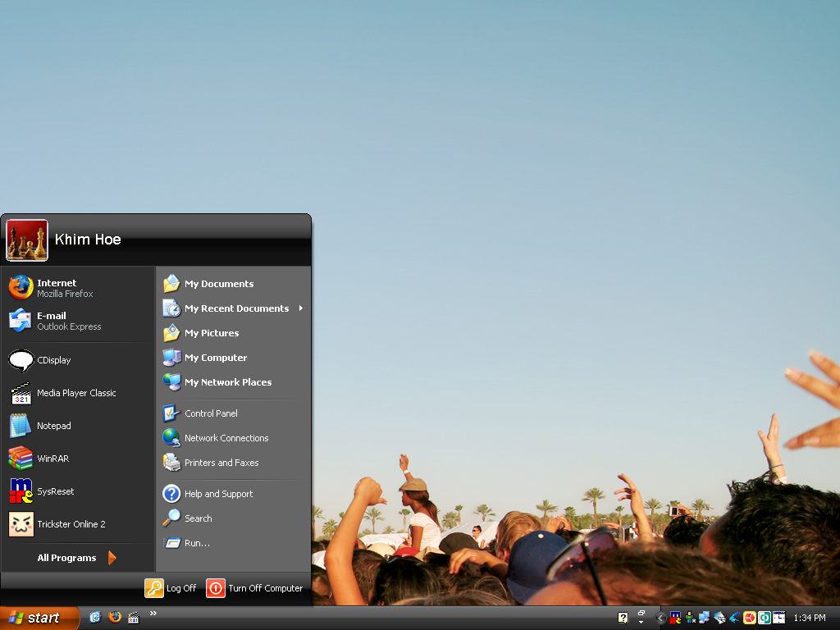Launch SysReset program
Viewport: 840px width, 630px height.
coord(78,491)
